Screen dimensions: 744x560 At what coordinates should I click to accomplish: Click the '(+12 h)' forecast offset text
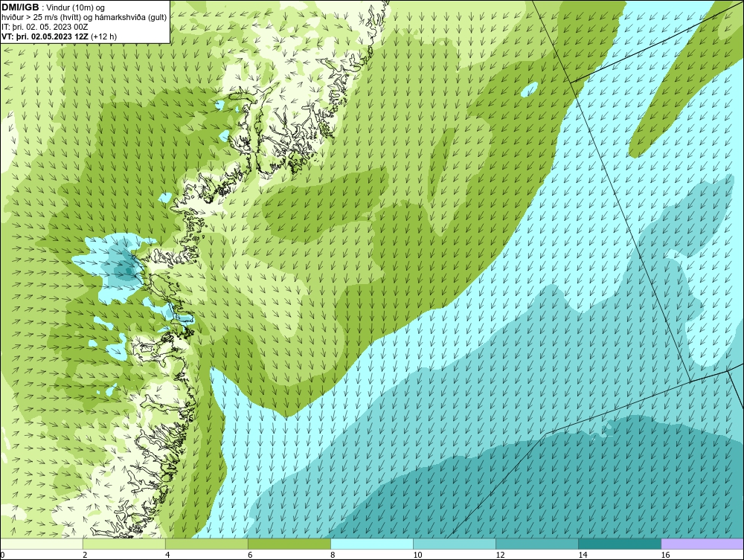103,36
